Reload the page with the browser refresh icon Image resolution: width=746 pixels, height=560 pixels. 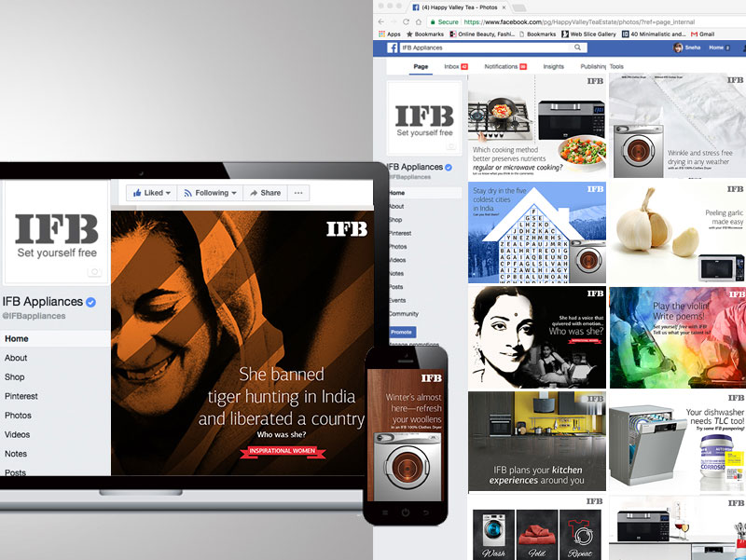406,20
